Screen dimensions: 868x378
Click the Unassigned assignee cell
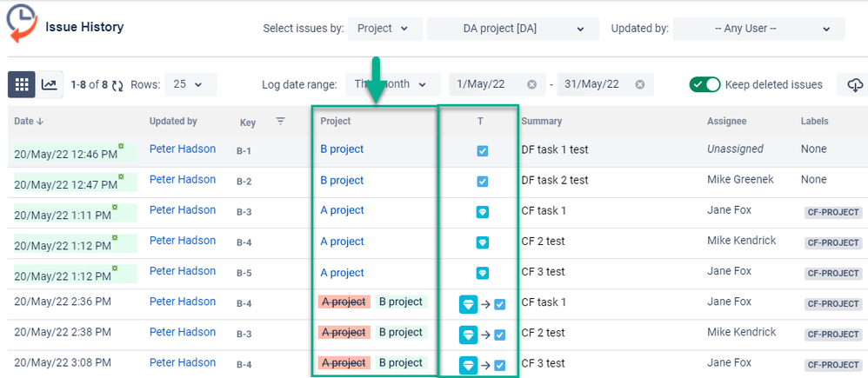(735, 149)
